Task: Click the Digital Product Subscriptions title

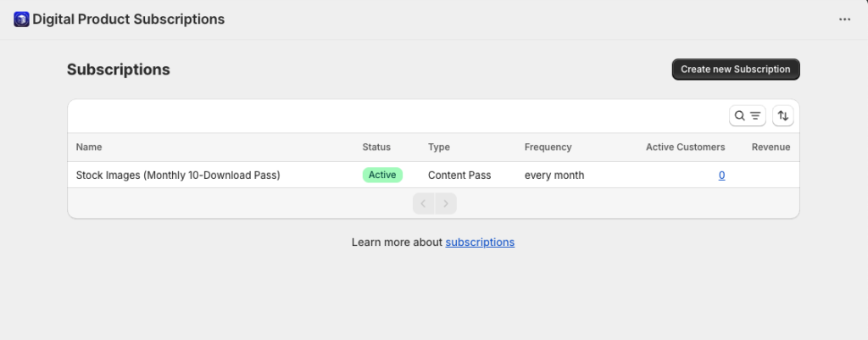Action: click(x=129, y=20)
